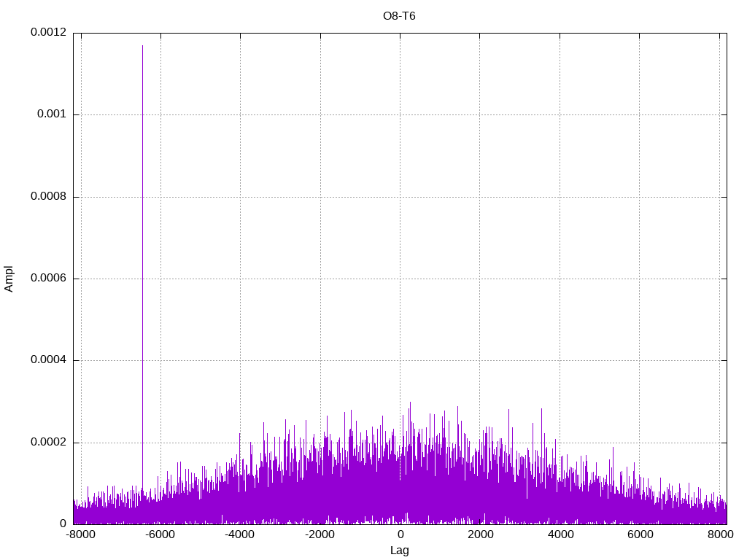Select the Lag x-axis label
The width and height of the screenshot is (747, 560).
pos(399,551)
